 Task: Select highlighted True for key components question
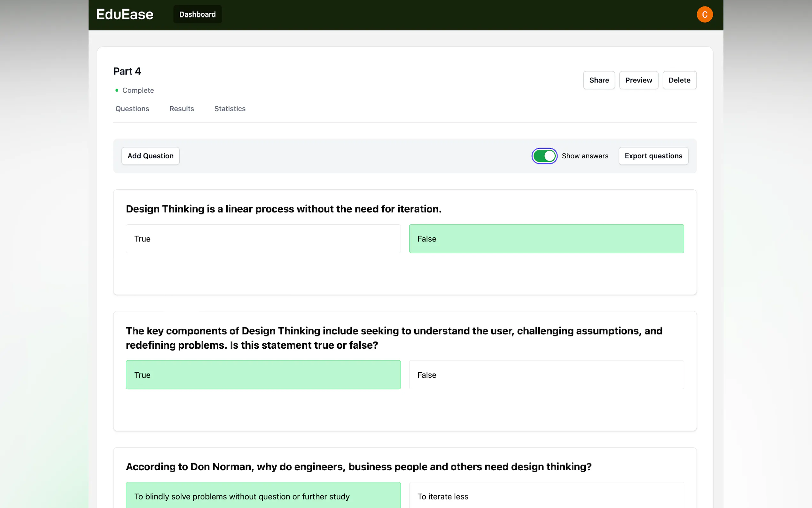click(263, 375)
